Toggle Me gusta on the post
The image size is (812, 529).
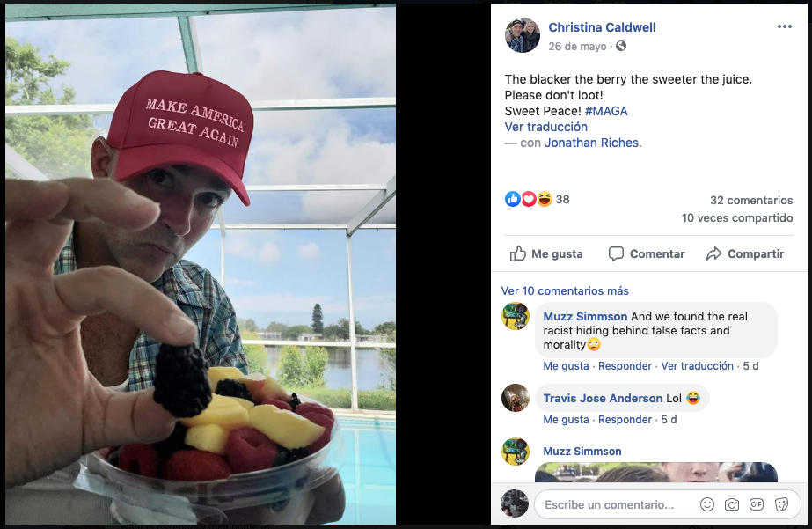click(546, 253)
